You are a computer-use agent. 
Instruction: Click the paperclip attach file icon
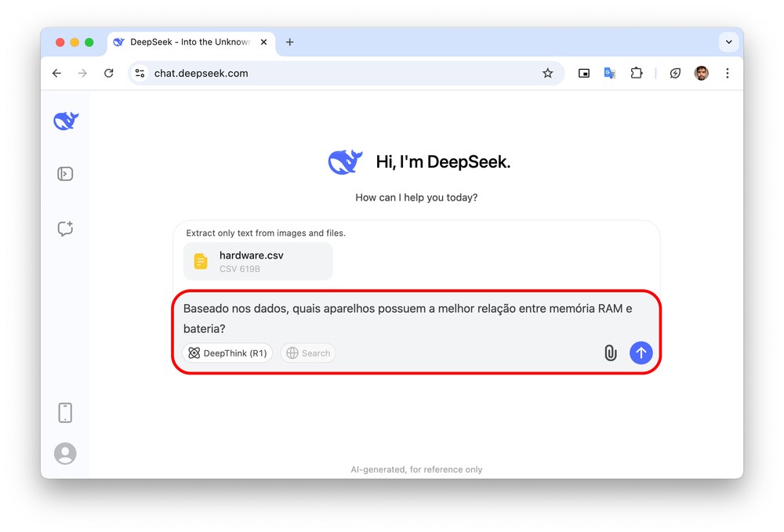click(x=610, y=353)
